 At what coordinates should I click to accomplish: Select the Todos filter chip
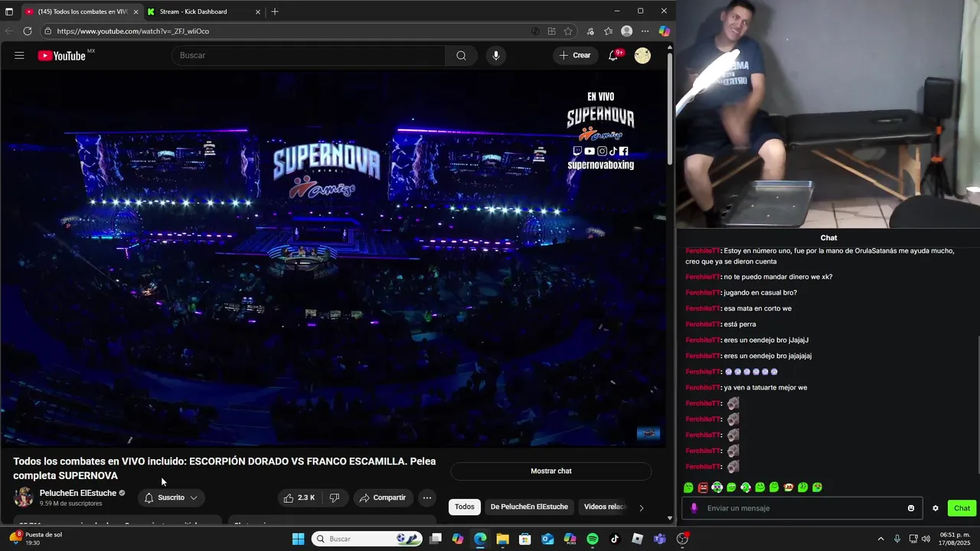click(x=465, y=507)
